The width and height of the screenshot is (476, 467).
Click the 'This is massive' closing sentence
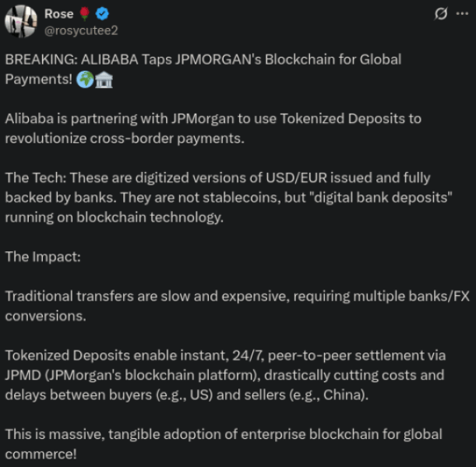[x=223, y=444]
